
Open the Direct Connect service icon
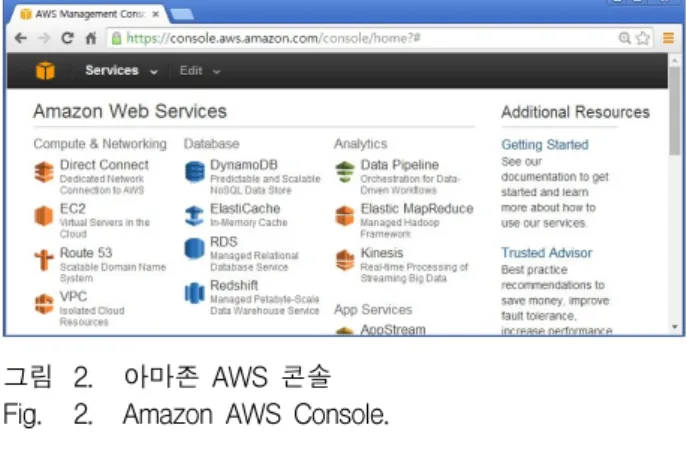click(44, 172)
